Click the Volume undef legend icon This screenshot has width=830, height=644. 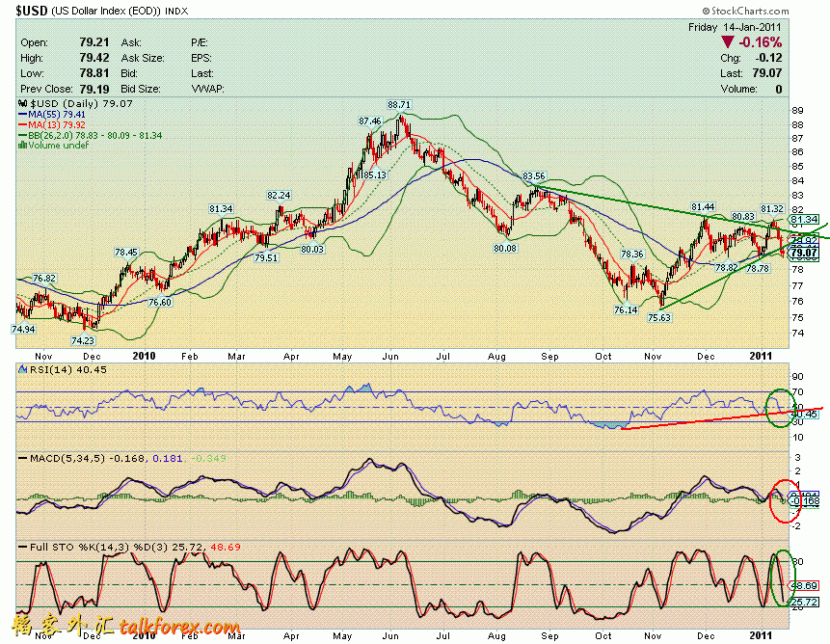[23, 146]
